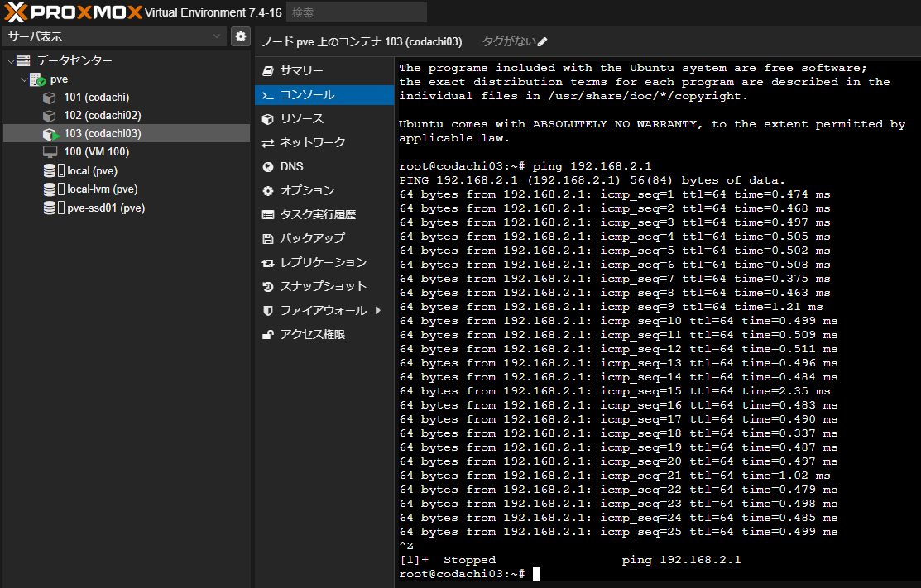Viewport: 921px width, 588px height.
Task: Click the pve-ssd01 storage disk icon
Action: coord(53,208)
